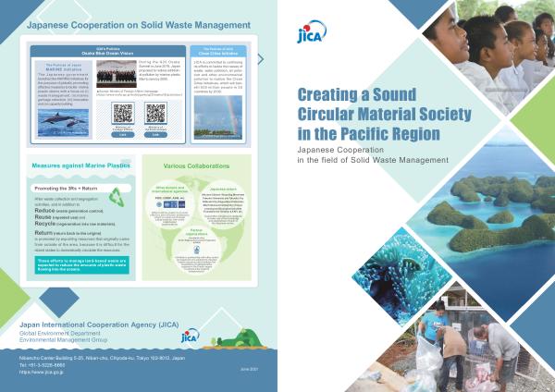The width and height of the screenshot is (555, 392).
Task: Expand the next panel with the right chevron
Action: tap(260, 59)
